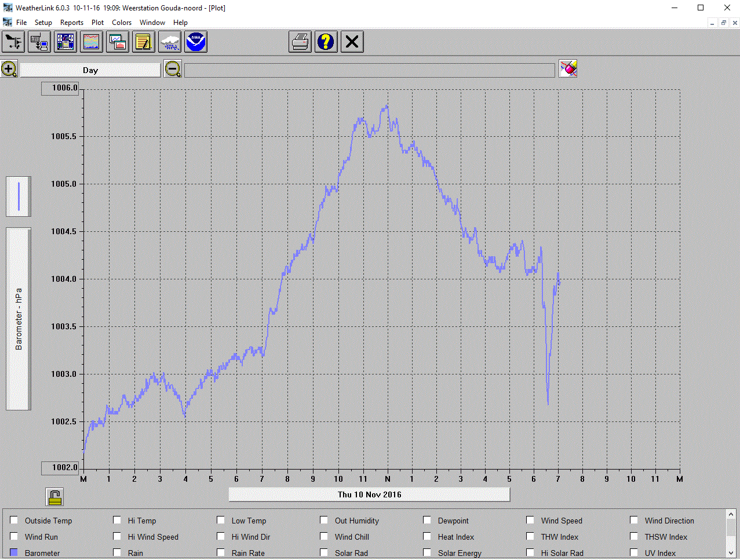This screenshot has width=740, height=560.
Task: Open the station selection weathervane icon
Action: 13,42
